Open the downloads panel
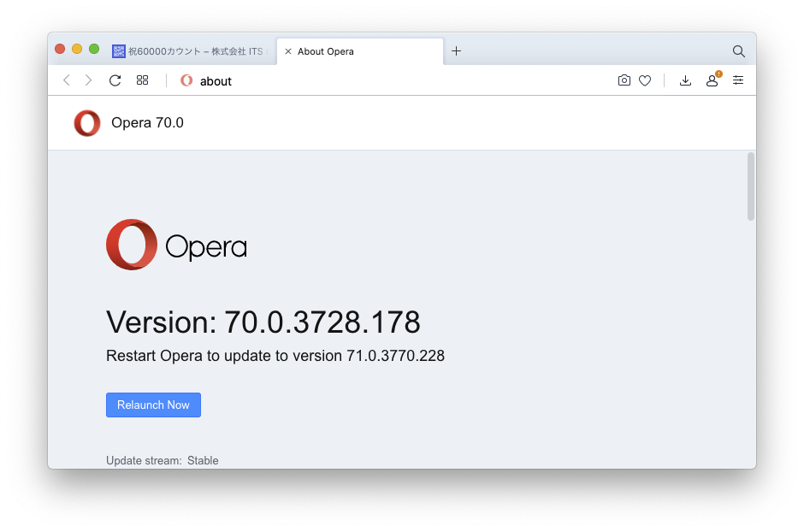 pos(685,80)
